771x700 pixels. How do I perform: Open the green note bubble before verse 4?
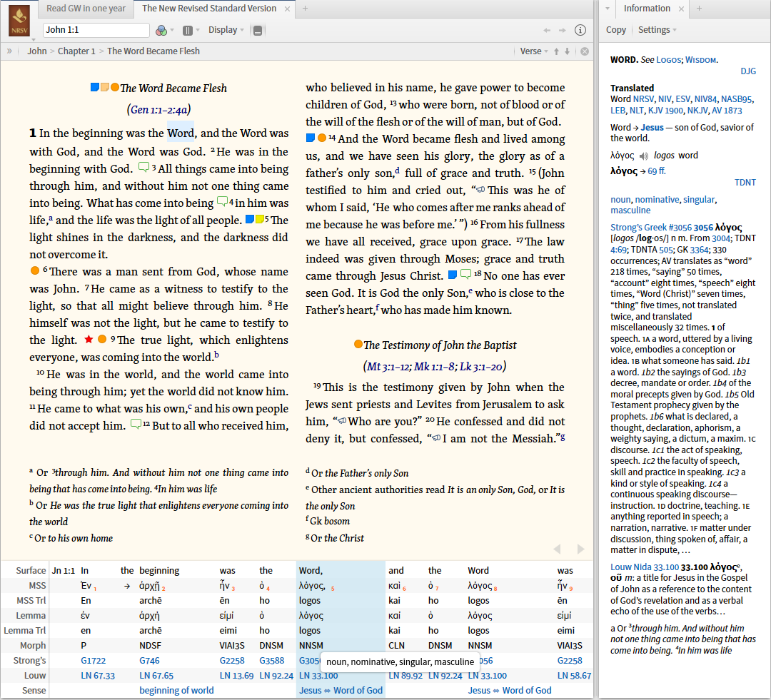tap(222, 201)
